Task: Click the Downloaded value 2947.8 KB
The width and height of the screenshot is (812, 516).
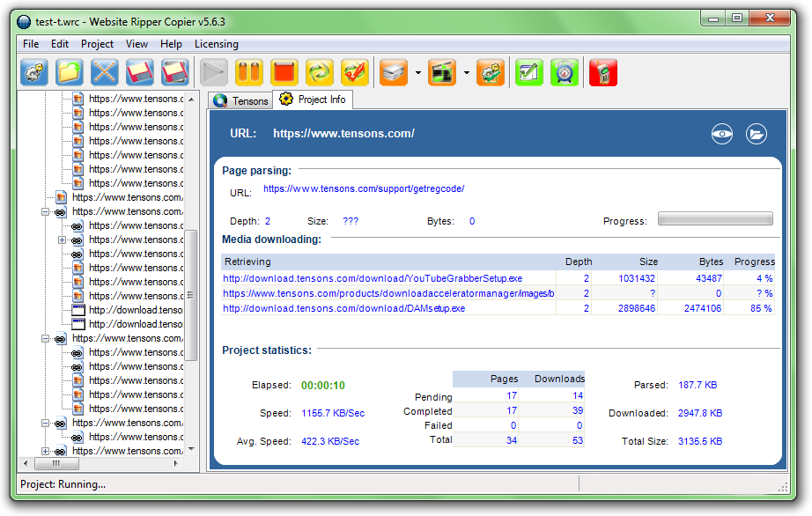Action: pyautogui.click(x=700, y=413)
